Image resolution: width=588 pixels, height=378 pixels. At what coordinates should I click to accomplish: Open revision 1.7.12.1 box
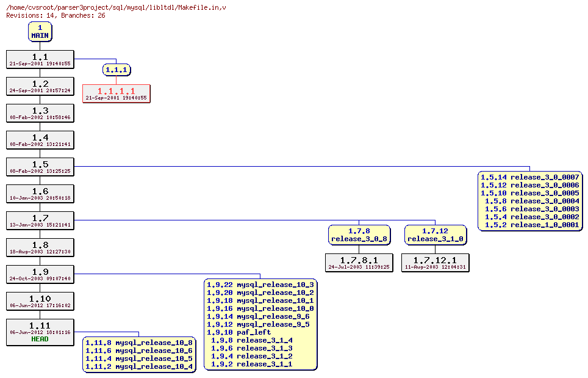(436, 263)
